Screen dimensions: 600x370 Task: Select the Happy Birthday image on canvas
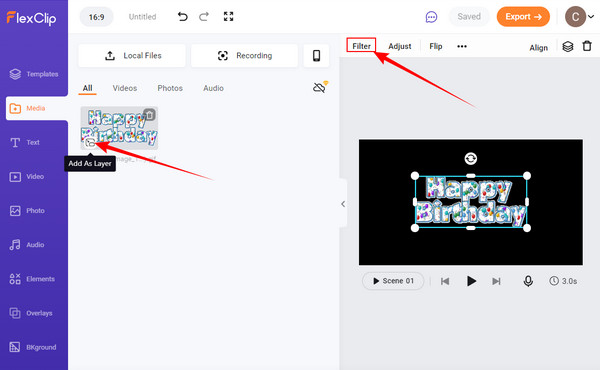click(471, 202)
